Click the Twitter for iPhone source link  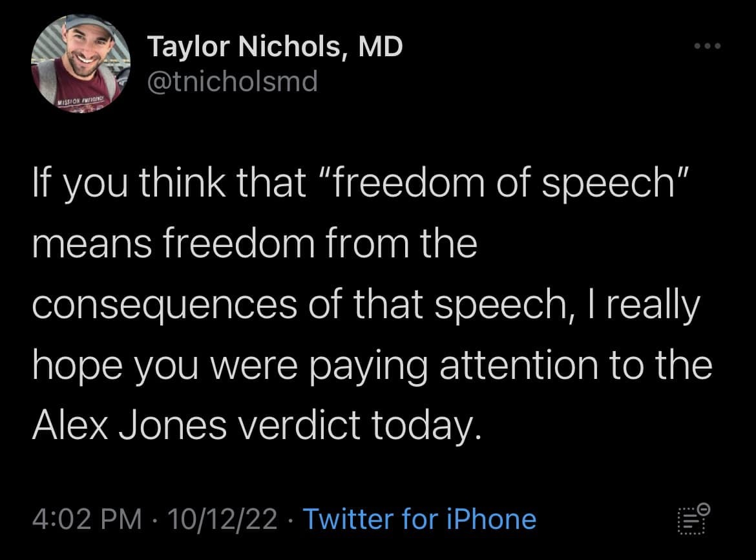tap(419, 519)
